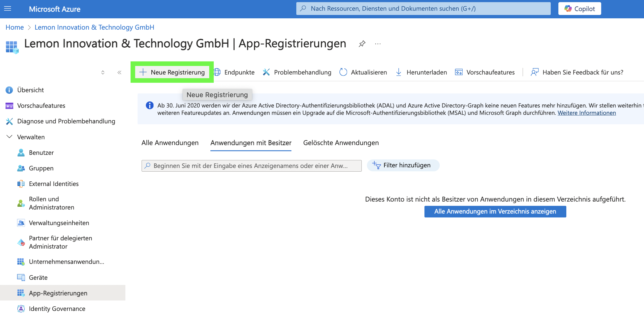Image resolution: width=644 pixels, height=317 pixels.
Task: Click Partner für delegierten Administrator icon
Action: (x=21, y=242)
